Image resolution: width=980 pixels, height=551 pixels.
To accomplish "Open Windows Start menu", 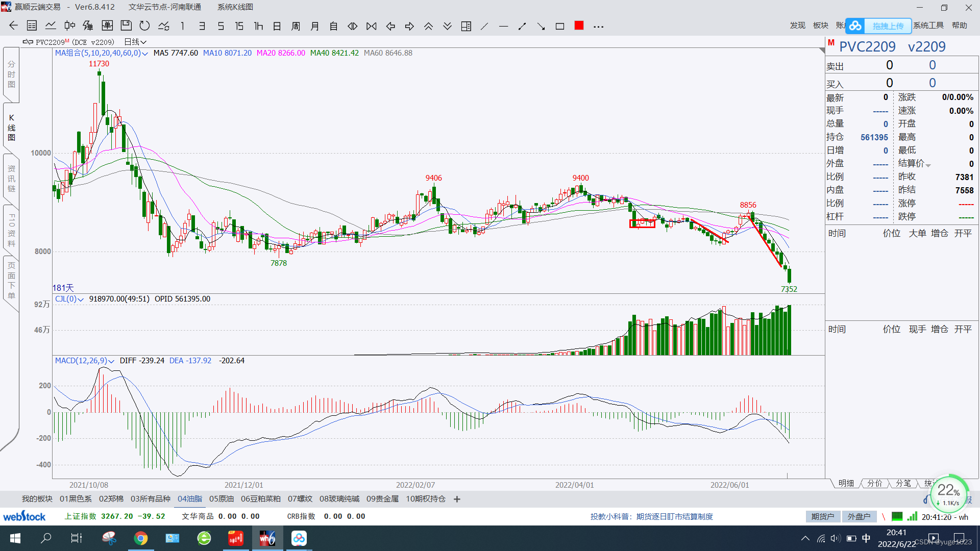I will click(x=15, y=538).
